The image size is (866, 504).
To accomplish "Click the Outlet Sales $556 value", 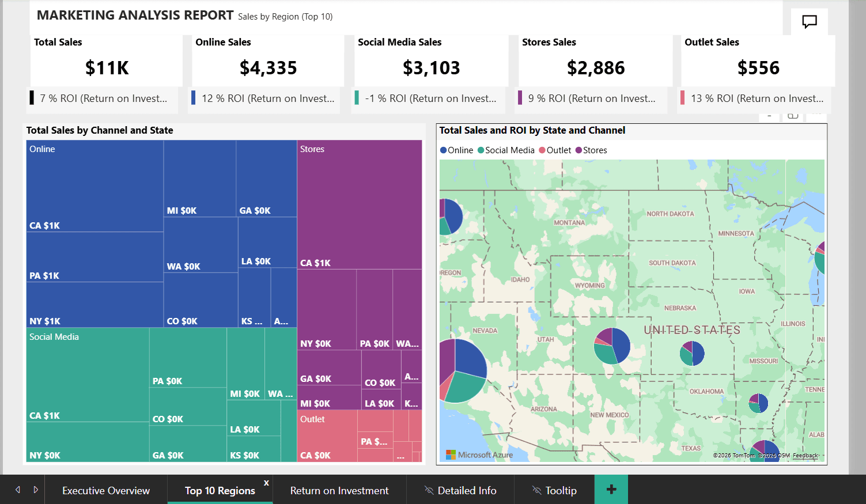I will (758, 68).
